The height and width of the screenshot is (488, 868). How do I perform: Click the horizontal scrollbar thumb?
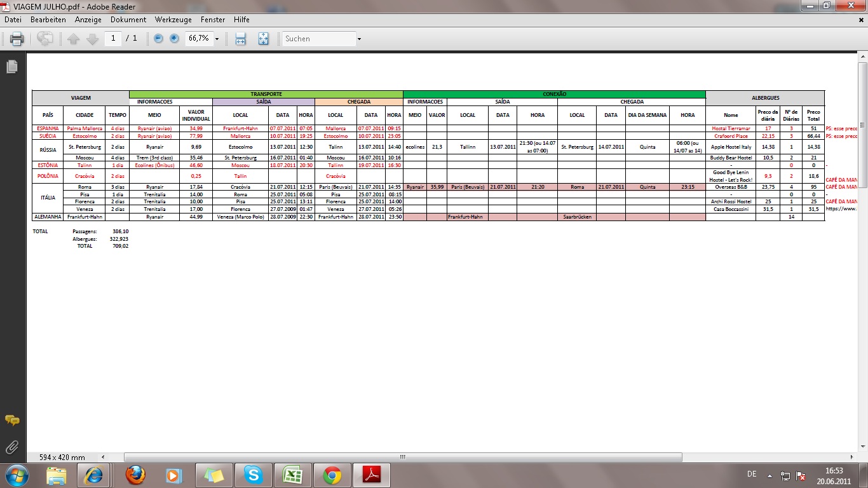click(x=403, y=457)
